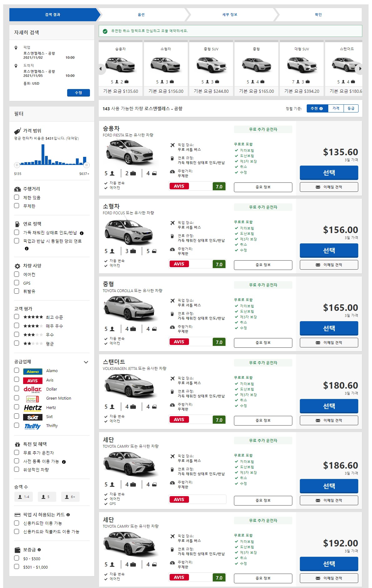Check the 제한 있음 mileage filter

(x=17, y=197)
